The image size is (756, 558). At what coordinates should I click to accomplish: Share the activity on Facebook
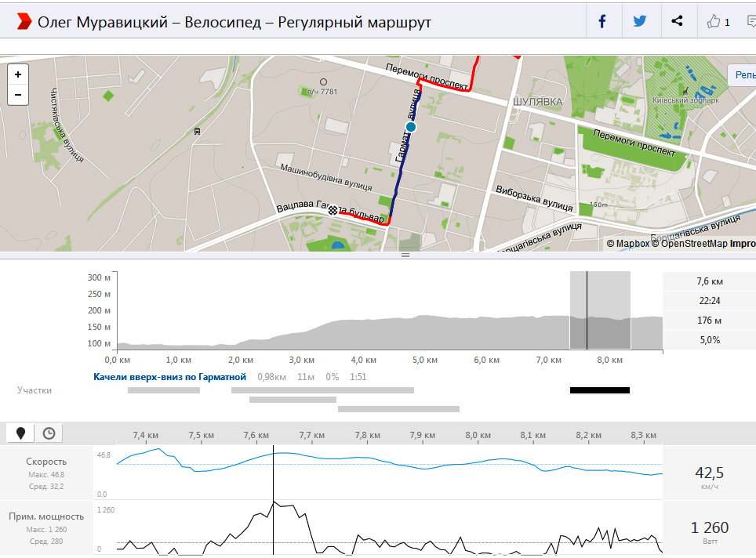tap(602, 22)
